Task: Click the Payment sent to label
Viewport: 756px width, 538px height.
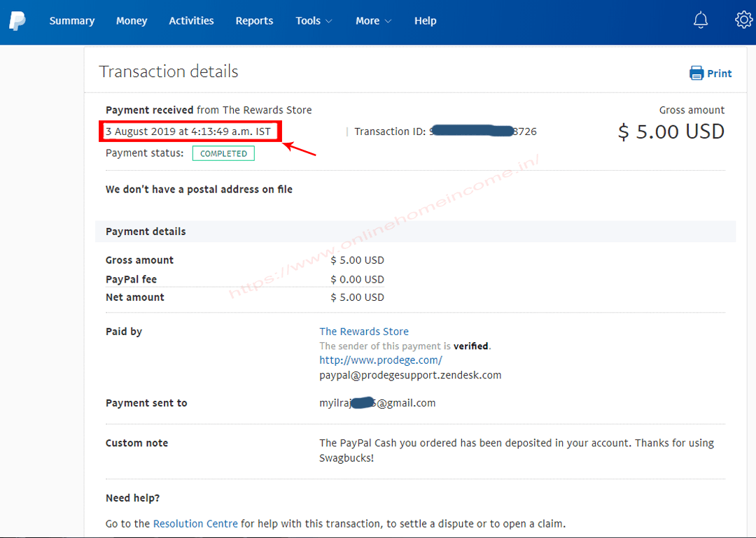Action: click(146, 403)
